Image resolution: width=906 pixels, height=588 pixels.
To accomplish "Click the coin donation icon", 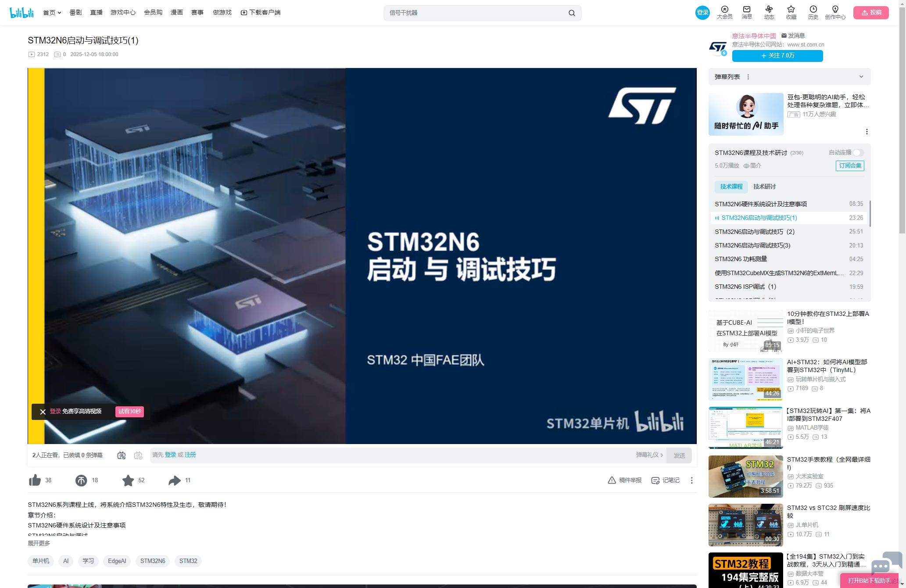I will click(81, 480).
